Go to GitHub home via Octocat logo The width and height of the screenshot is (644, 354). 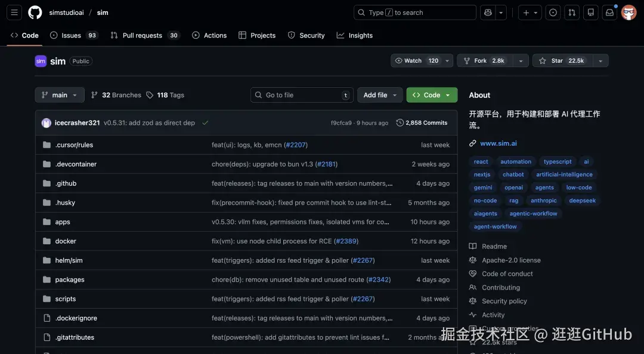(x=35, y=13)
